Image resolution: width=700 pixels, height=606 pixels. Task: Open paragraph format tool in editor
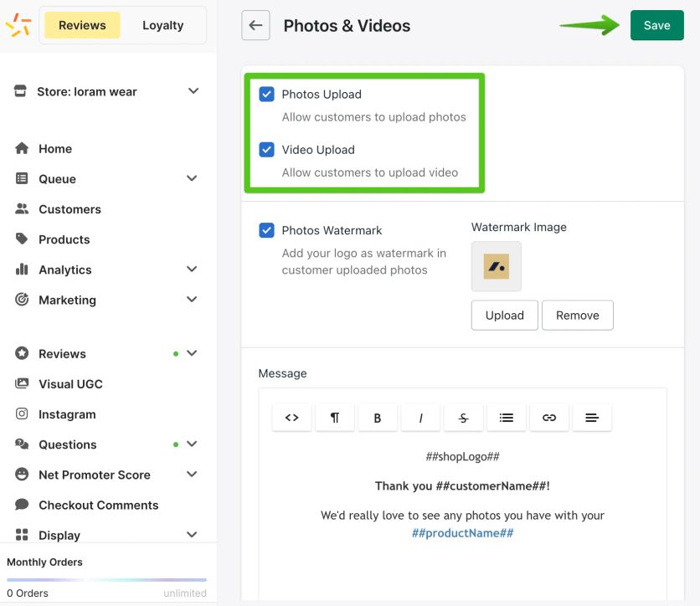point(334,418)
